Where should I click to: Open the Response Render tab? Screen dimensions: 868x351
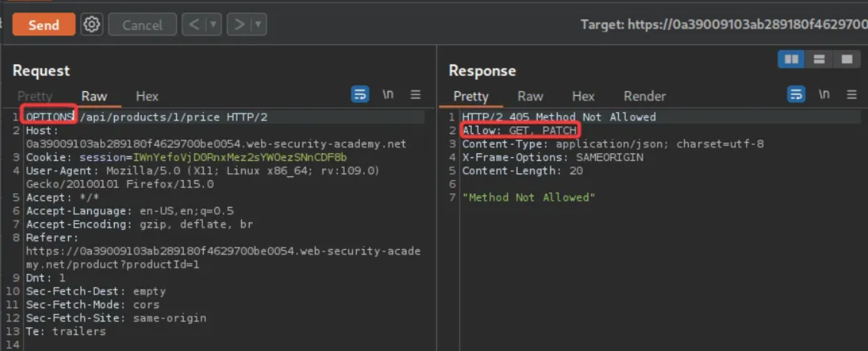[x=645, y=96]
